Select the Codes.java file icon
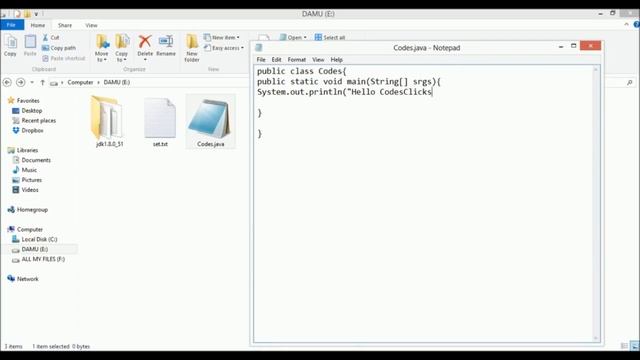The image size is (640, 360). [211, 121]
